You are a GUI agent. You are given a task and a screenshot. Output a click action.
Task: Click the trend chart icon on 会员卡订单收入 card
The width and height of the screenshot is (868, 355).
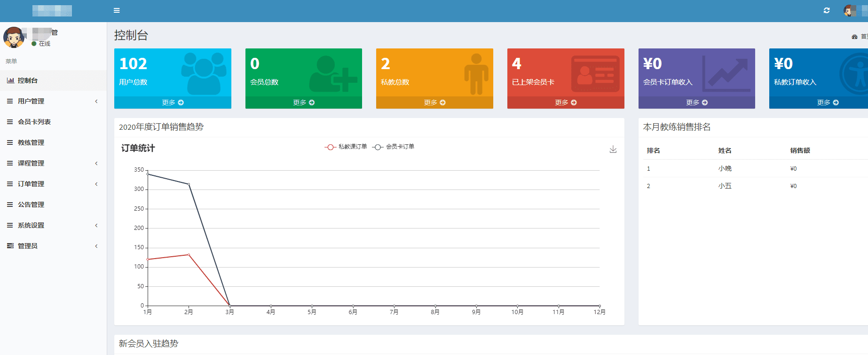pos(726,74)
